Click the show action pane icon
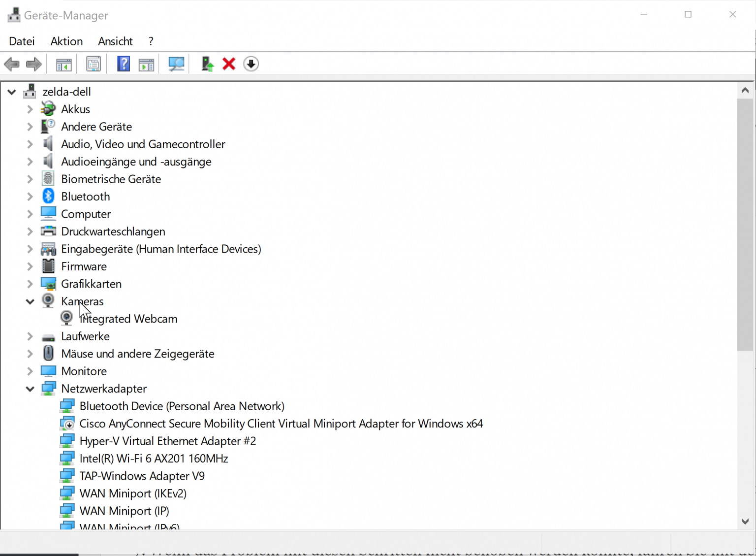756x556 pixels. [146, 64]
